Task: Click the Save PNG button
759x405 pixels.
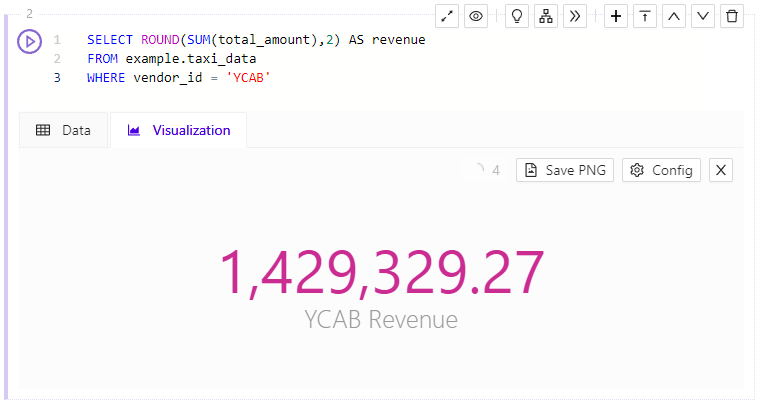Action: [x=565, y=170]
